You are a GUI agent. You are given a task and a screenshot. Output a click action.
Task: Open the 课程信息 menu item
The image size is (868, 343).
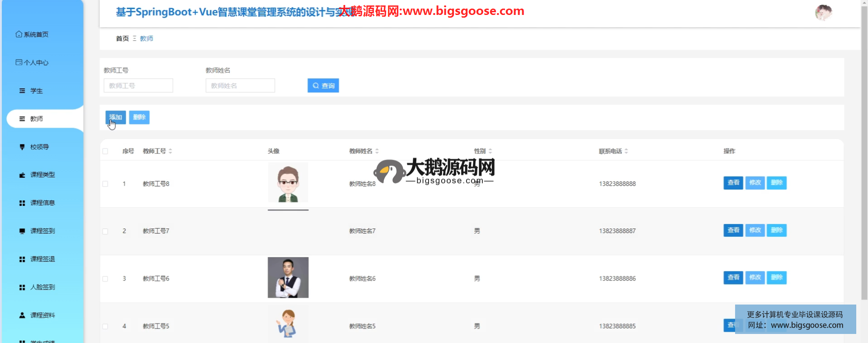[42, 203]
